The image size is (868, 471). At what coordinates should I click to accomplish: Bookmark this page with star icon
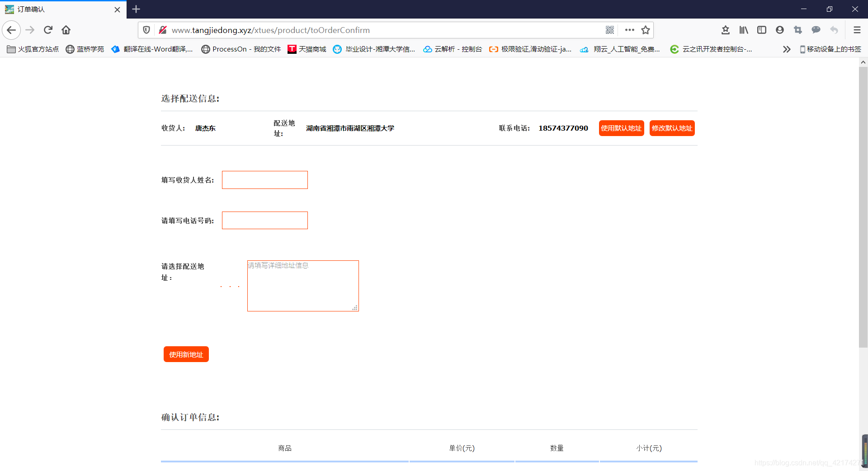[x=646, y=30]
